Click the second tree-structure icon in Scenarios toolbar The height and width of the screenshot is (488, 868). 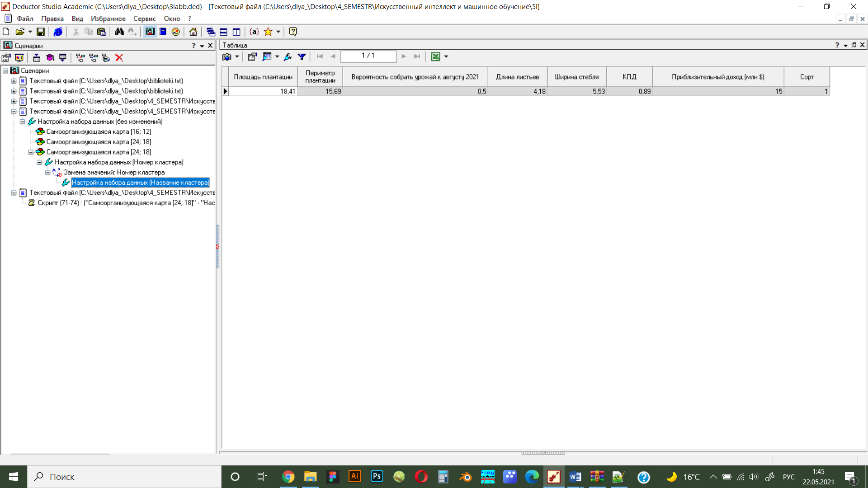[93, 58]
